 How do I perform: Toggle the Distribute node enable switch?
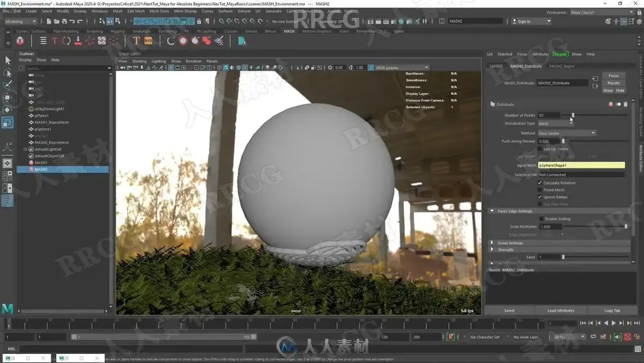tap(618, 104)
